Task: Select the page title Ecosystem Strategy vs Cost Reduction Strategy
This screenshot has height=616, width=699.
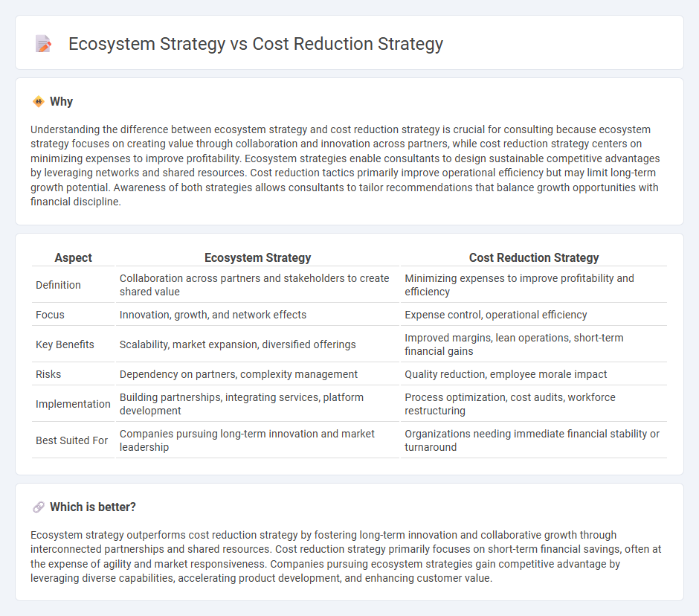Action: [x=256, y=44]
